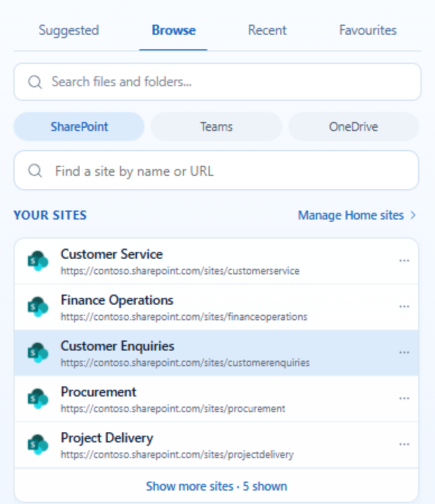This screenshot has height=504, width=435.
Task: Click SharePoint icon for Project Delivery
Action: [x=38, y=445]
